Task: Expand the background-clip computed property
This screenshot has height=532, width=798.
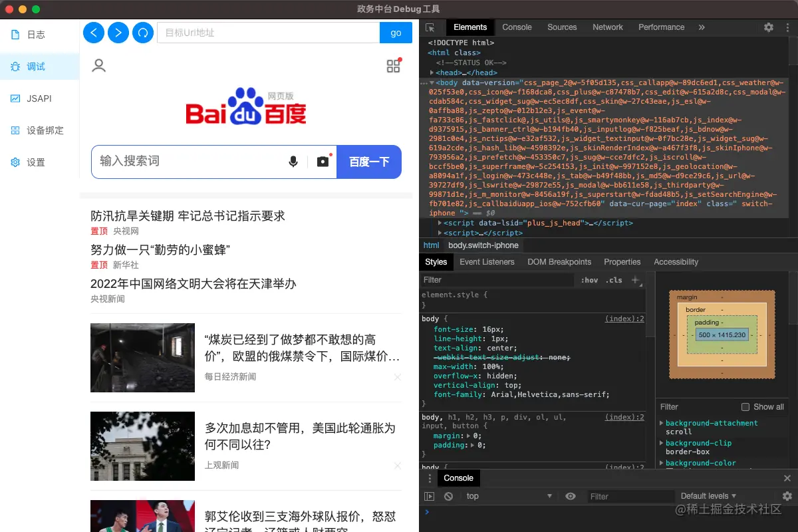Action: (x=661, y=443)
